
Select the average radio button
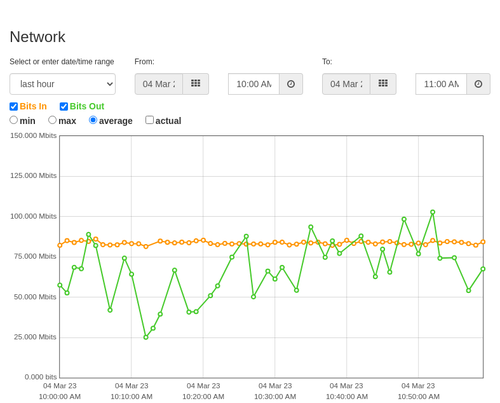[x=93, y=120]
